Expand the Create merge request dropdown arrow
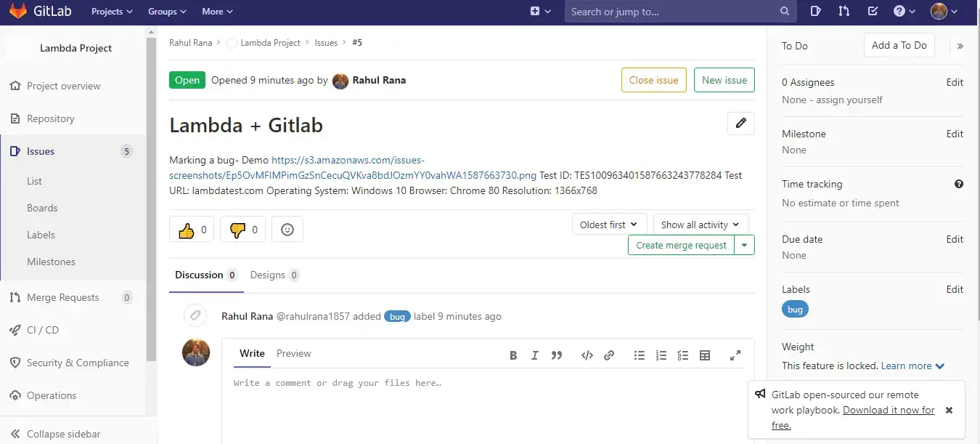This screenshot has height=444, width=980. (x=744, y=245)
